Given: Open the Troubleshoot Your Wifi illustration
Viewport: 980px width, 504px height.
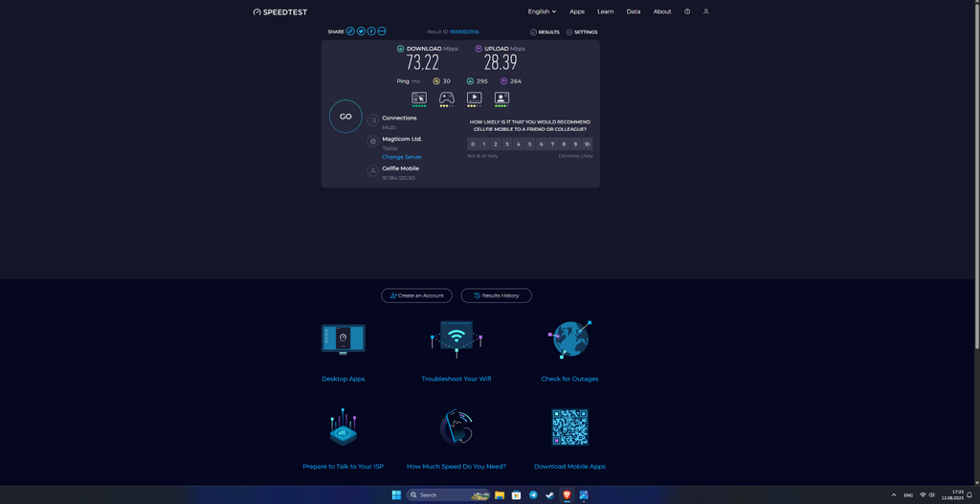Looking at the screenshot, I should point(457,340).
